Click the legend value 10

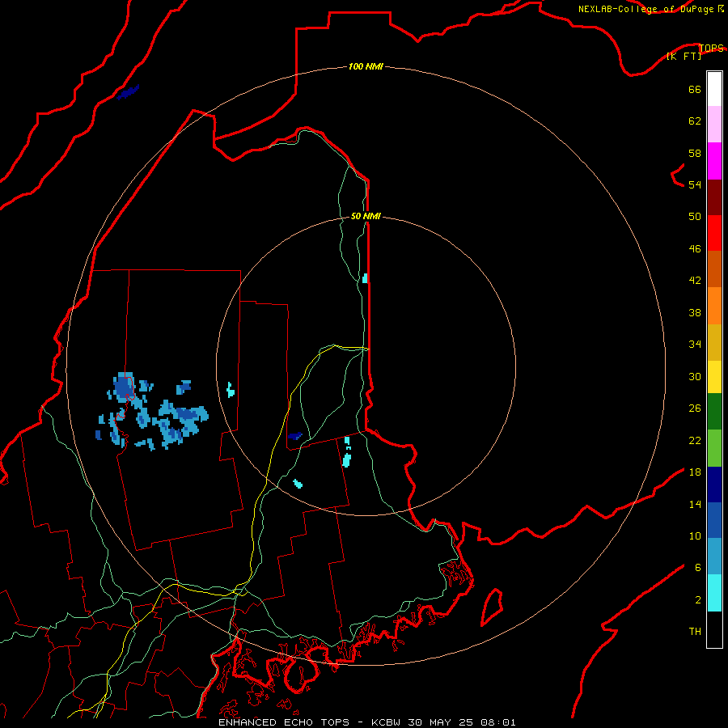pyautogui.click(x=695, y=535)
